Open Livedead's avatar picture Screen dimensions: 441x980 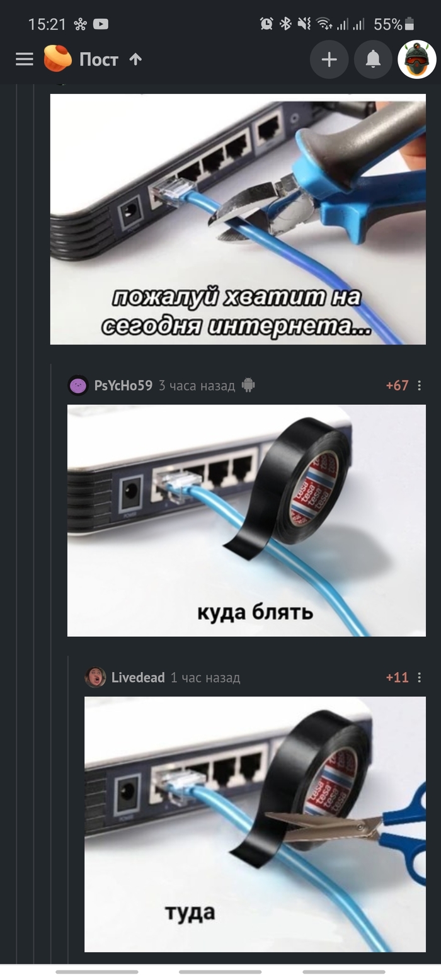pyautogui.click(x=95, y=677)
